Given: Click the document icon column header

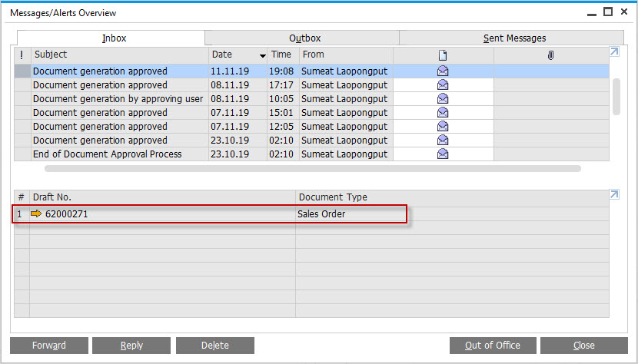Looking at the screenshot, I should click(x=443, y=55).
